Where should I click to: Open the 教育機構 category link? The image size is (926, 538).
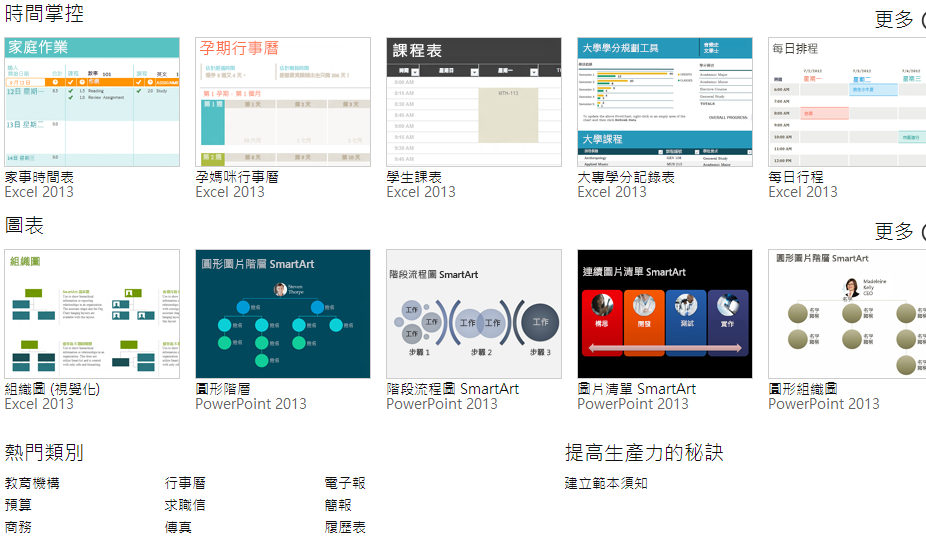tap(32, 483)
